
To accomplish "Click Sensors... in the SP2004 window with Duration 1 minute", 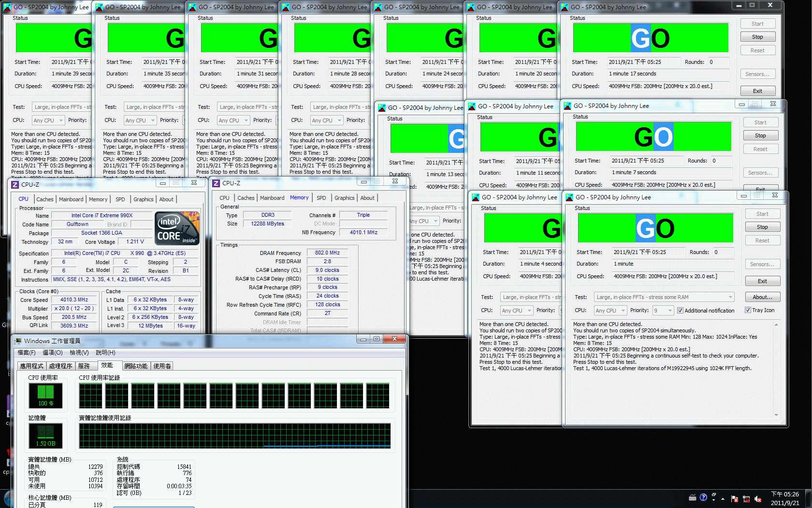I will (762, 264).
